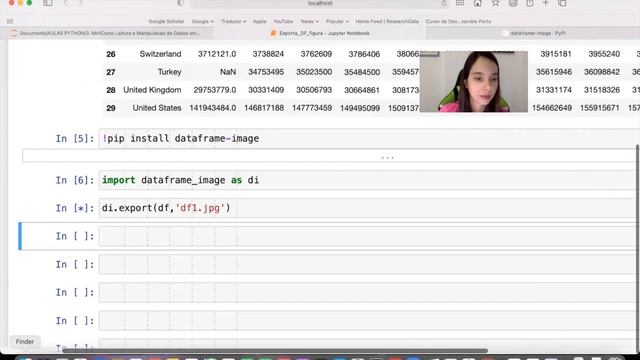Viewport: 640px width, 360px height.
Task: Expand the Popular bookmarks folder
Action: (x=337, y=21)
